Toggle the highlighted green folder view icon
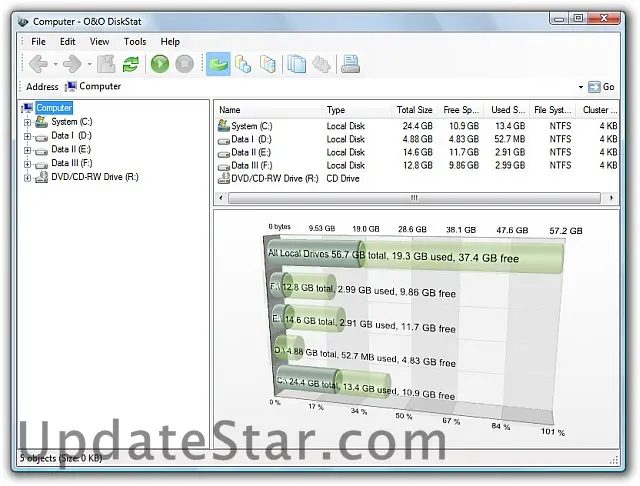This screenshot has width=640, height=486. pyautogui.click(x=218, y=64)
